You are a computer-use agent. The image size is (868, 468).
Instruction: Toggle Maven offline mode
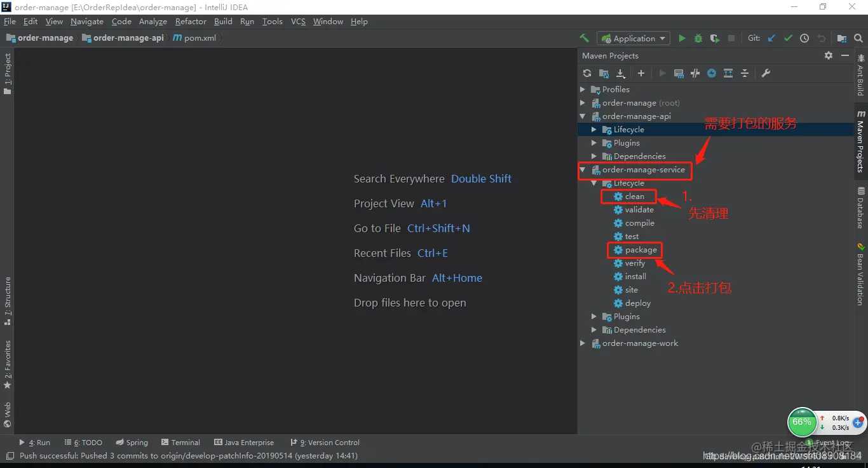[695, 73]
